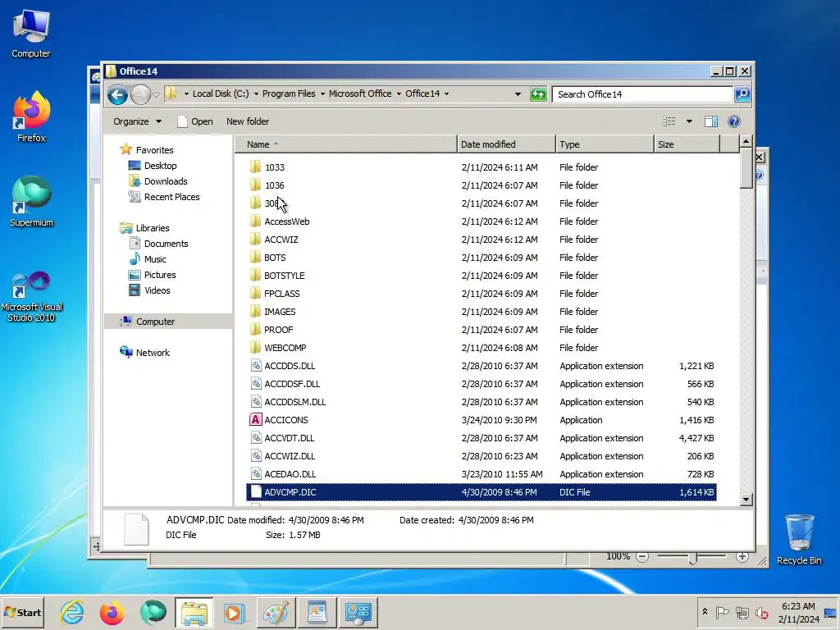The height and width of the screenshot is (630, 840).
Task: Select the Firefox desktop shortcut
Action: click(32, 116)
